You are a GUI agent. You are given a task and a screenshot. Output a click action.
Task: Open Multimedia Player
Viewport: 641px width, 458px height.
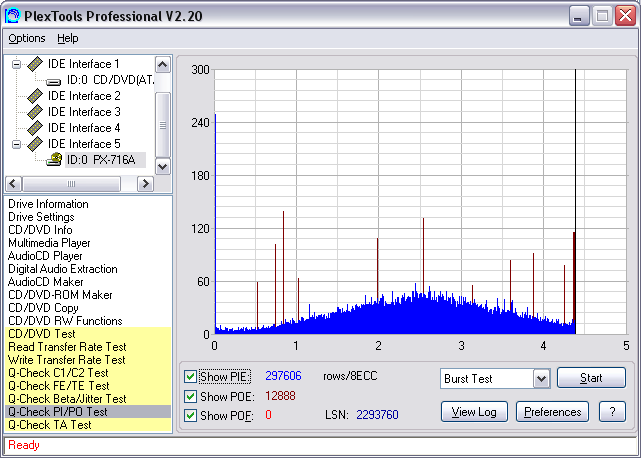(49, 243)
